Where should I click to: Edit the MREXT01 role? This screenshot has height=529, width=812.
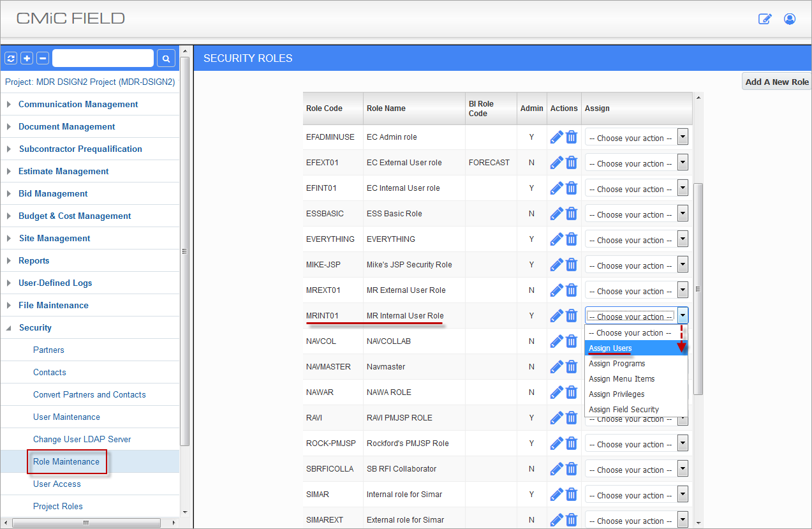click(x=557, y=290)
